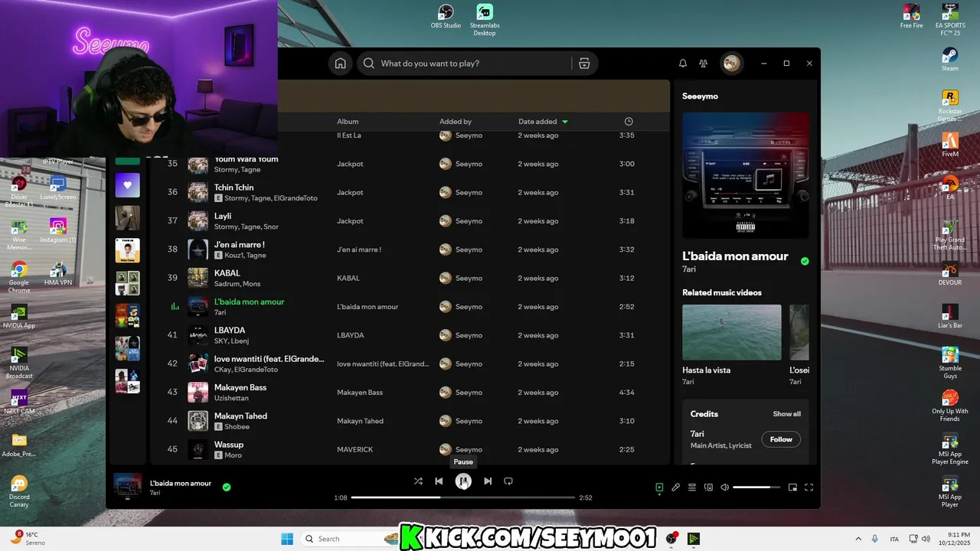The width and height of the screenshot is (980, 551).
Task: Select track Makayn Tahed
Action: click(410, 421)
